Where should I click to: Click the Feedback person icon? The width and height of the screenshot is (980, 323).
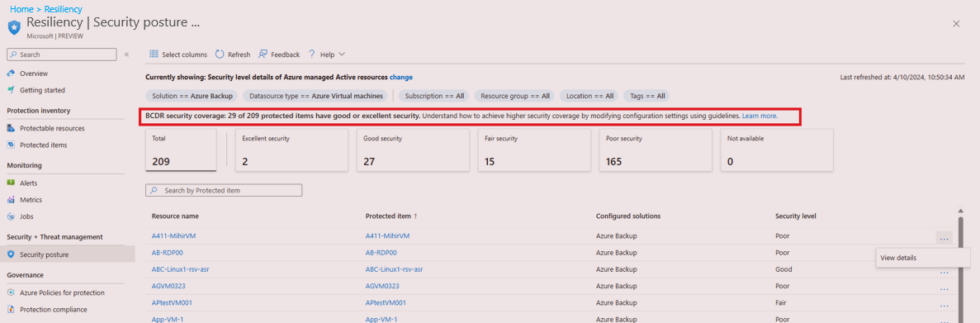263,55
